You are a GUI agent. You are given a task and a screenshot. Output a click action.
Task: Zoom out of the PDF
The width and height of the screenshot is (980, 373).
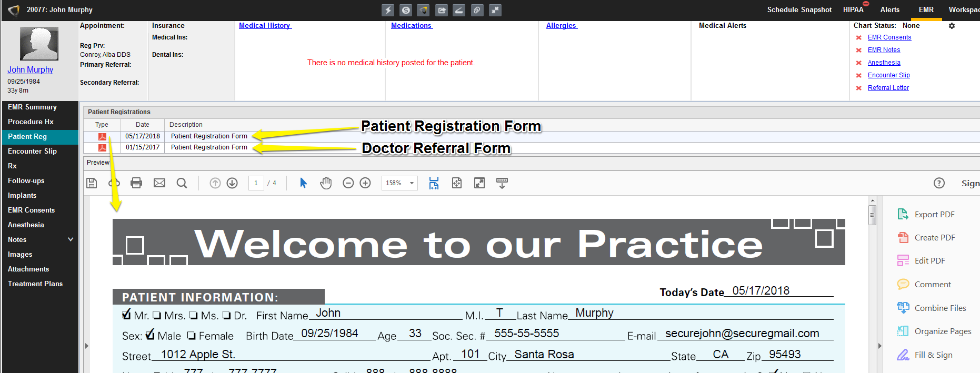pyautogui.click(x=348, y=183)
